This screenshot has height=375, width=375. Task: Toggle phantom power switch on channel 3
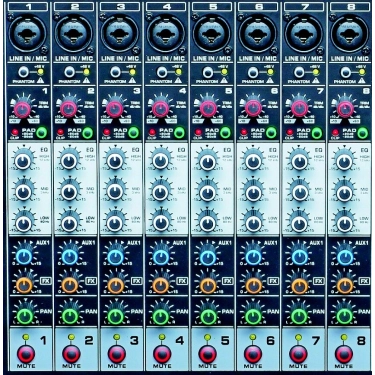click(115, 71)
